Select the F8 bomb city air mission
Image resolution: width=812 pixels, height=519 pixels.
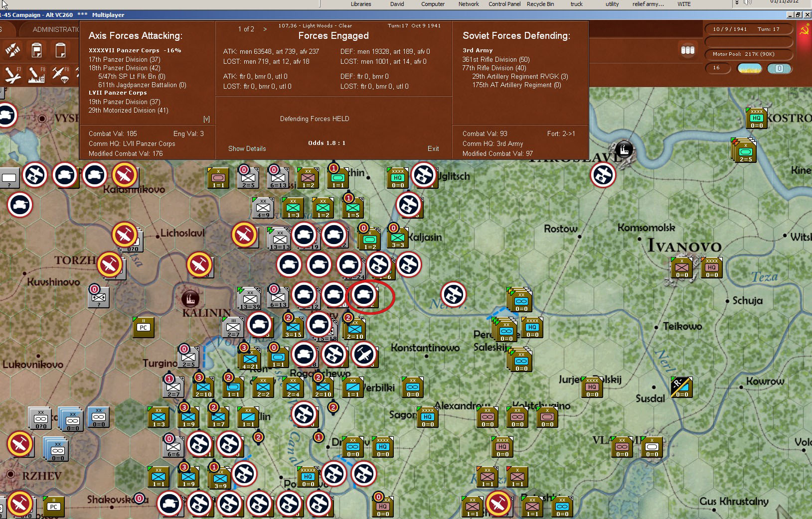point(36,75)
